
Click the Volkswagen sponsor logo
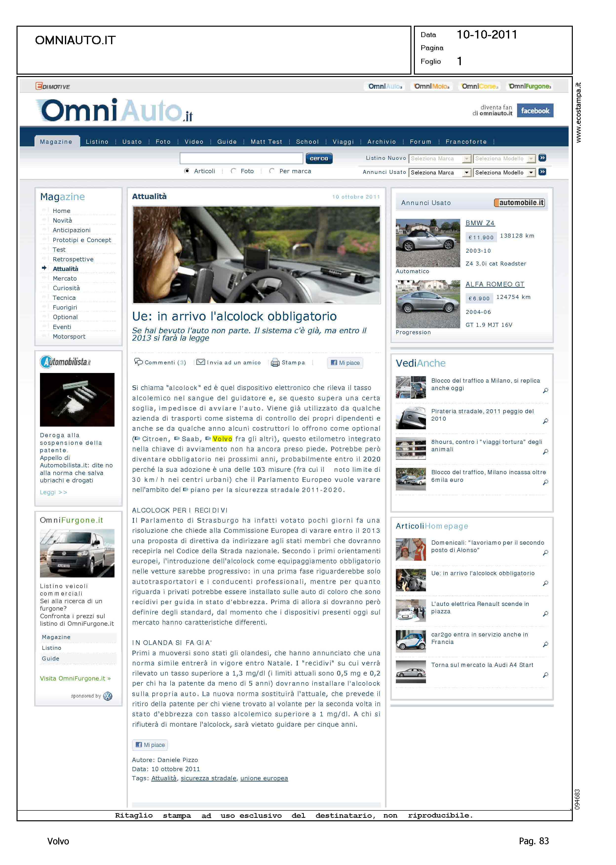(x=108, y=696)
